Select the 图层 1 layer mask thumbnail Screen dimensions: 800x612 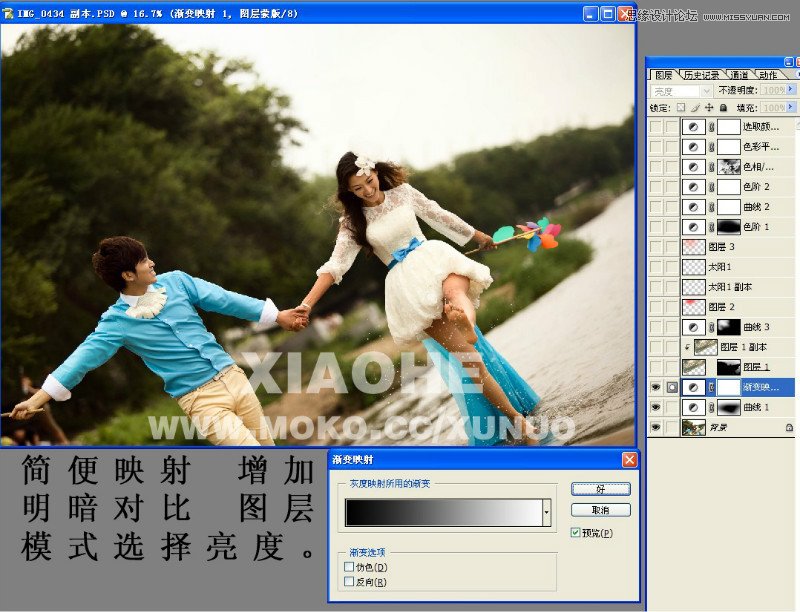(x=729, y=367)
